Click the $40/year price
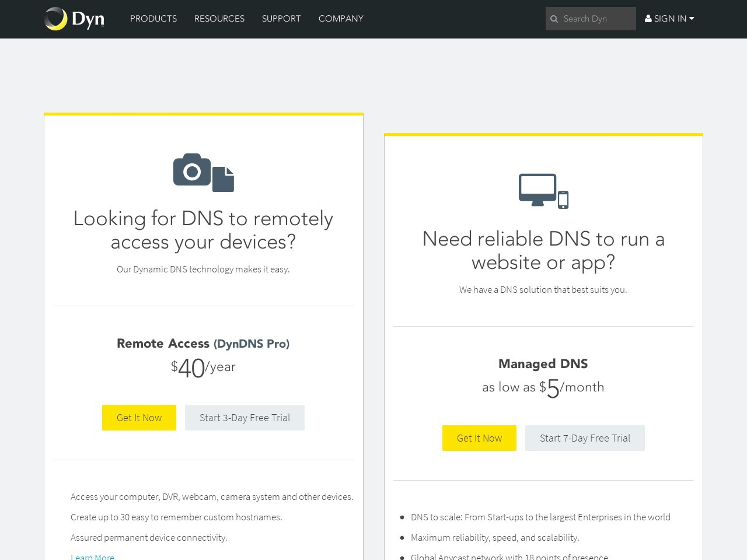Screen dimensions: 747x560 (x=203, y=368)
